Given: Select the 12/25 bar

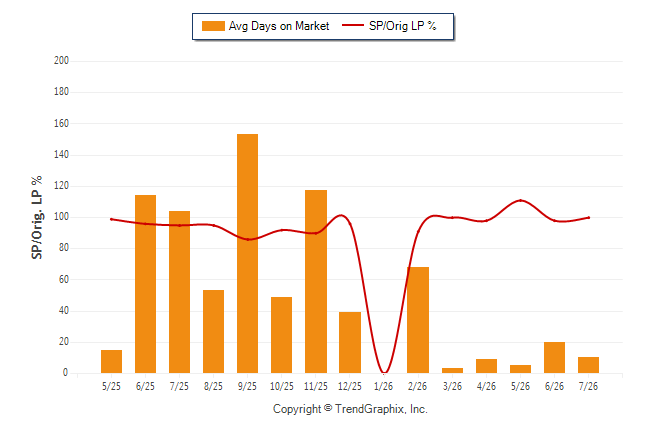Looking at the screenshot, I should [350, 343].
